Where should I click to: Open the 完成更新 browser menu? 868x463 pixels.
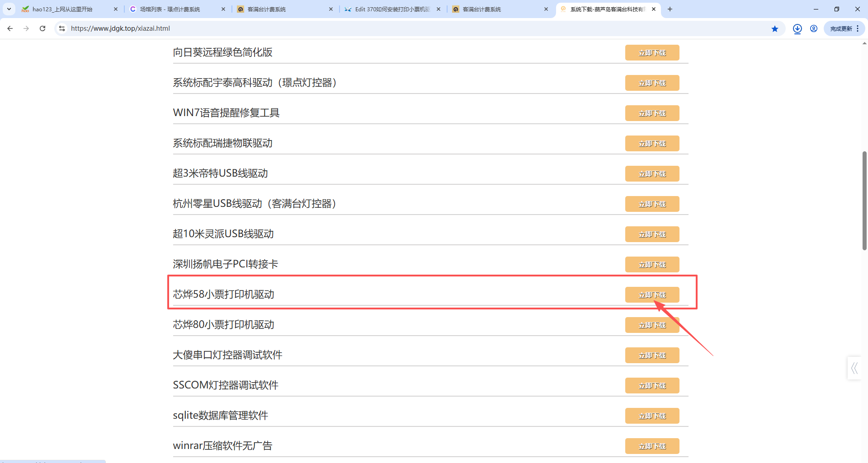click(844, 28)
